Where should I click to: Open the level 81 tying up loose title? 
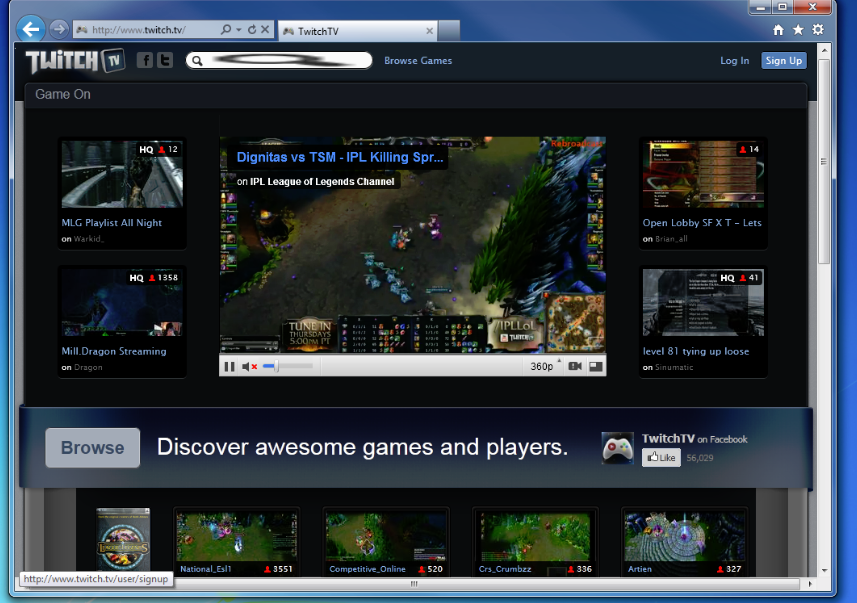(696, 351)
